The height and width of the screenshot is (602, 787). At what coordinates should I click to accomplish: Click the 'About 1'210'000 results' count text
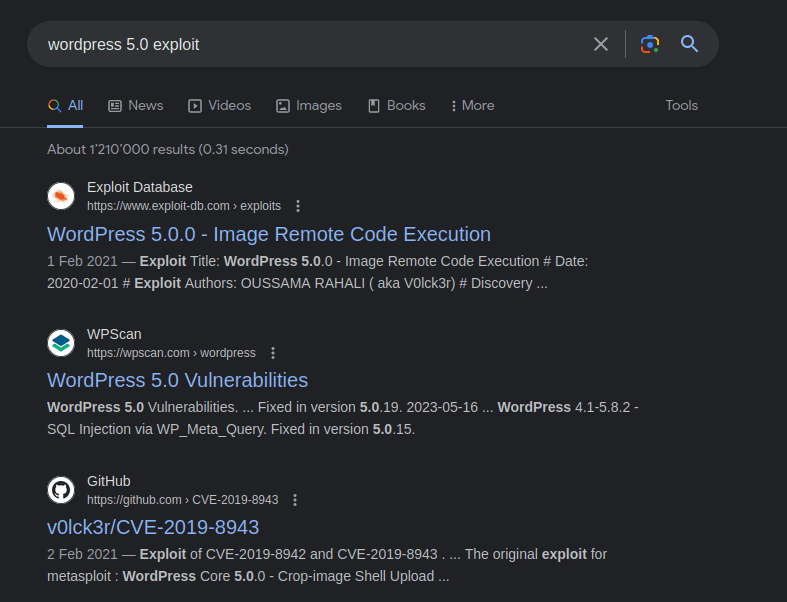tap(168, 150)
